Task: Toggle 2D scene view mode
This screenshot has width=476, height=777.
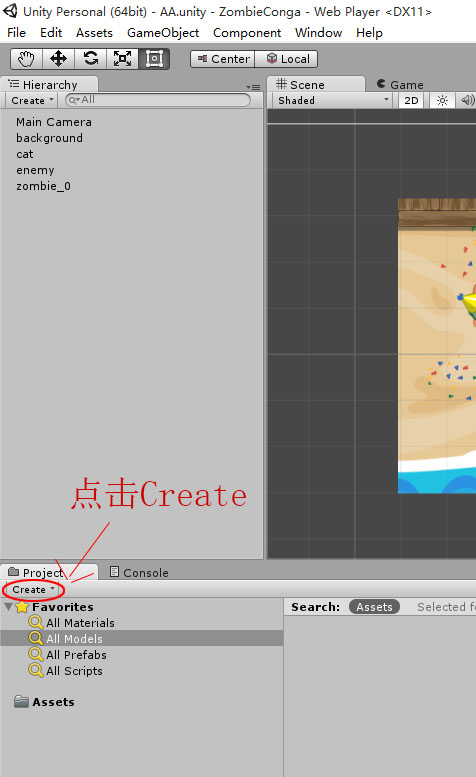Action: point(411,101)
